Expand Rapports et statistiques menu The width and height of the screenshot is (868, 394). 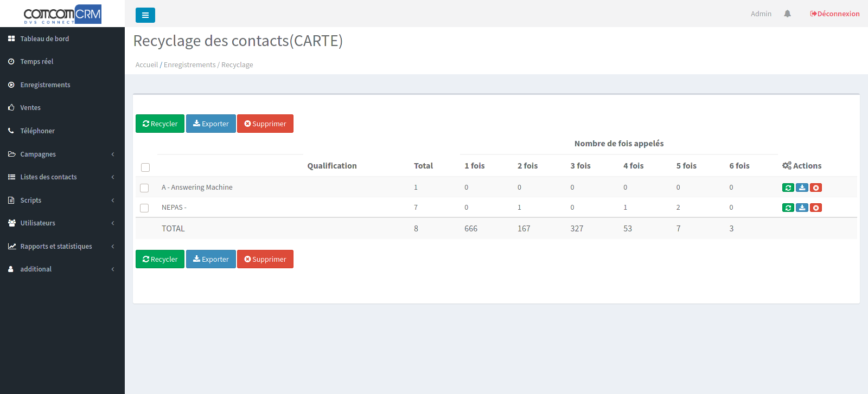tap(56, 247)
